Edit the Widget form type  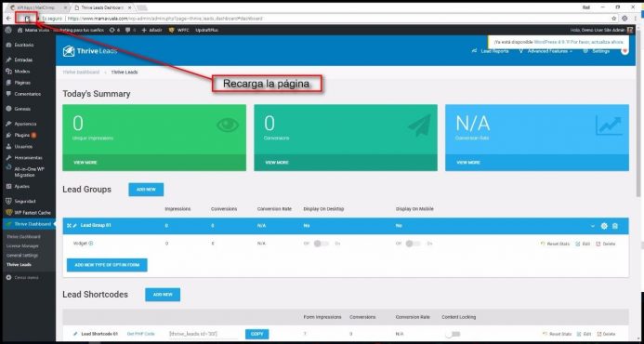583,244
